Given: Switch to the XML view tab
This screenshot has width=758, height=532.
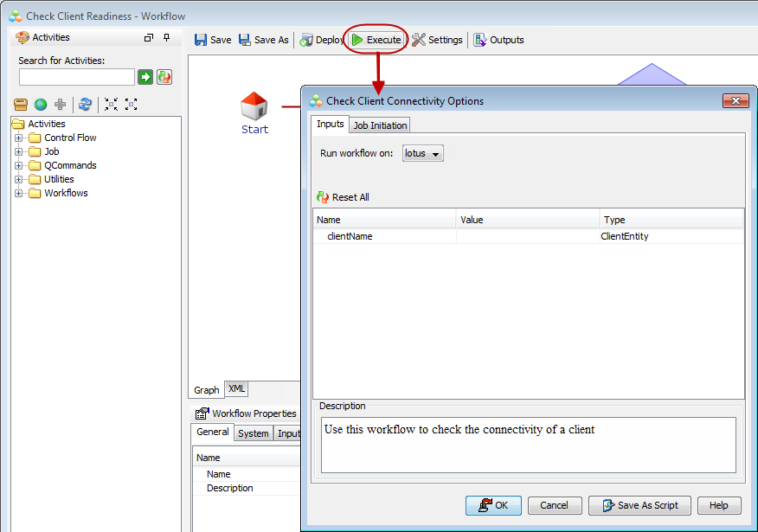Looking at the screenshot, I should coord(236,389).
